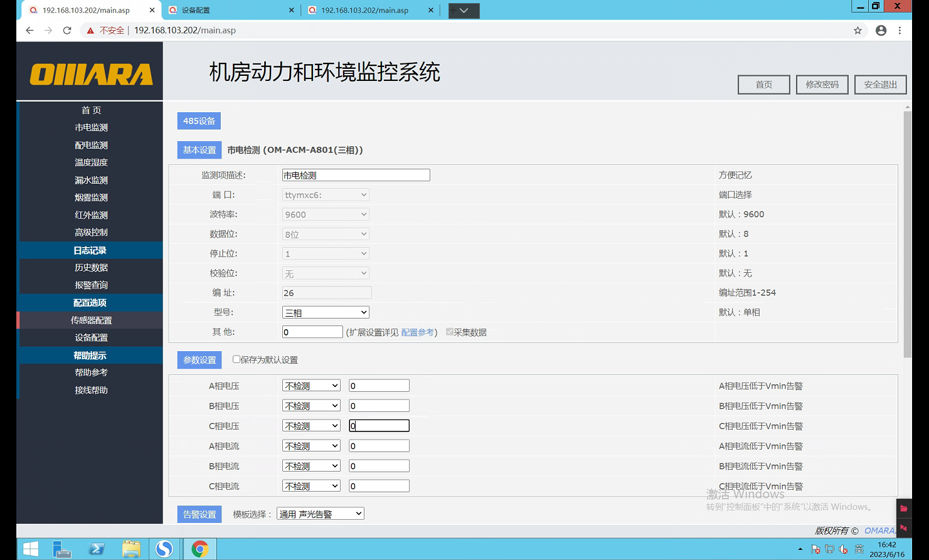The width and height of the screenshot is (929, 560).
Task: Close the 设备配置 tab
Action: [x=291, y=10]
